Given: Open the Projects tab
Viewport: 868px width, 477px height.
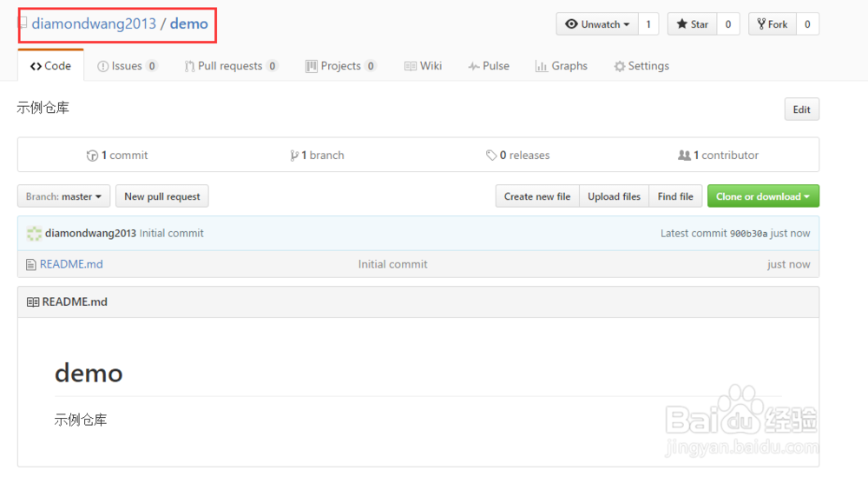Looking at the screenshot, I should click(341, 66).
